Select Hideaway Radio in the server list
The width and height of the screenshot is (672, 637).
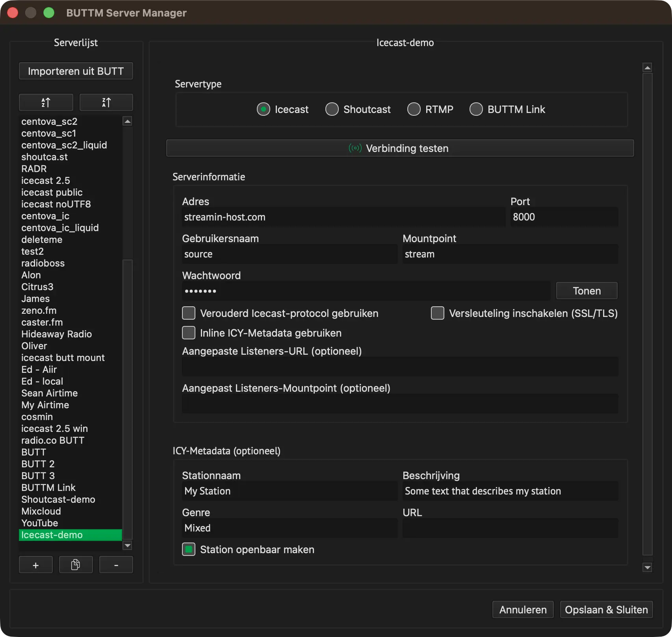click(x=71, y=334)
